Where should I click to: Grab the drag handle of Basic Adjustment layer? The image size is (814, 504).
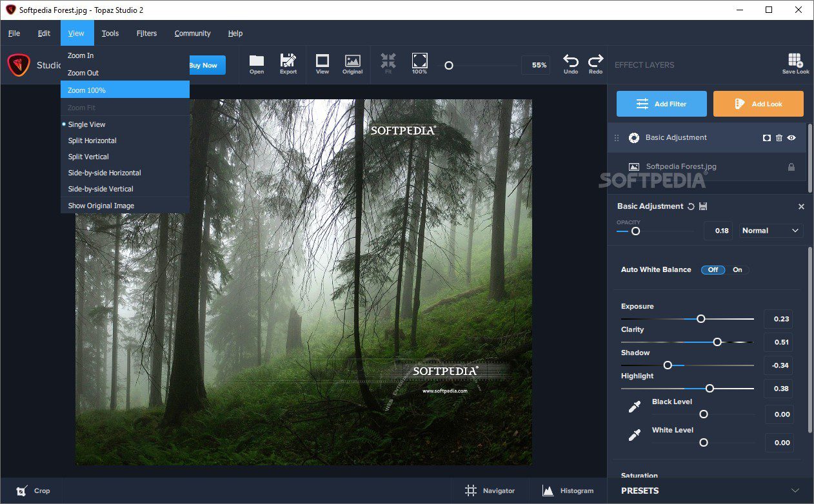coord(616,138)
